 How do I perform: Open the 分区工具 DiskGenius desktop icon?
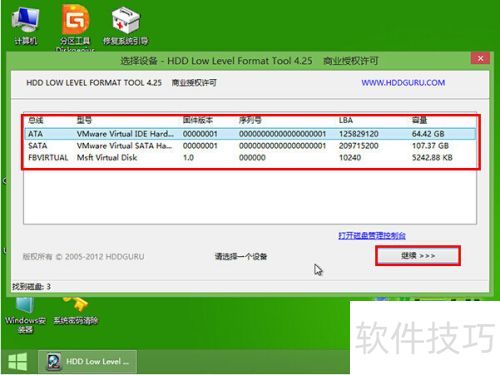(75, 29)
